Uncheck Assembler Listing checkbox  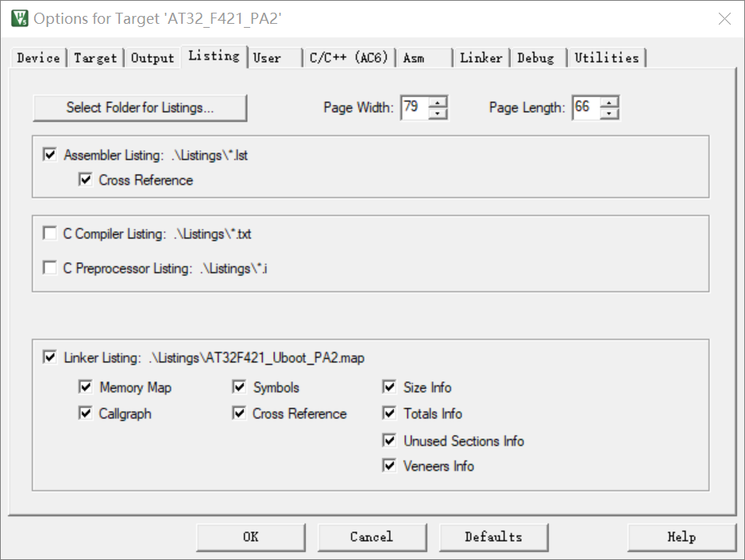(49, 154)
